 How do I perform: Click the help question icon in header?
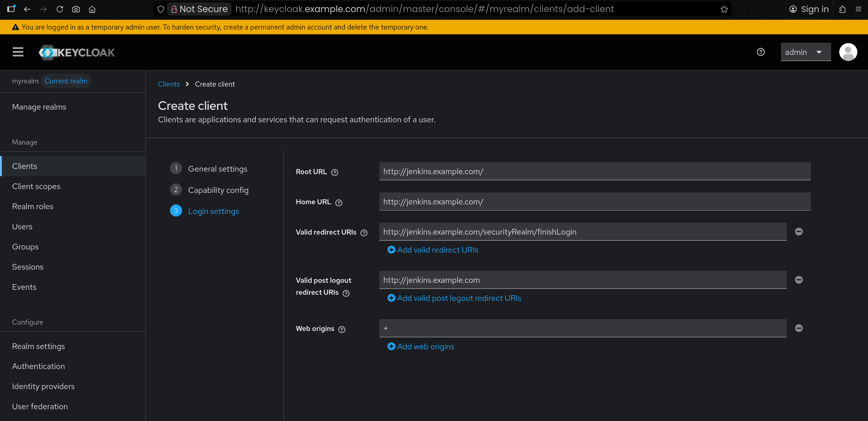click(x=761, y=52)
